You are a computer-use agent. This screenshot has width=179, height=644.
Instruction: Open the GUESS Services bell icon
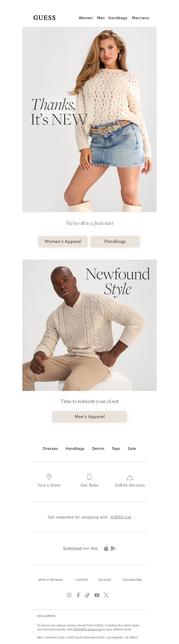(x=130, y=478)
